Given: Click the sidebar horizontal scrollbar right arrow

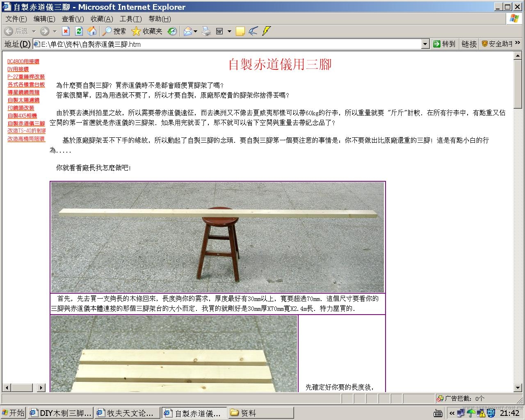Looking at the screenshot, I should (41, 387).
